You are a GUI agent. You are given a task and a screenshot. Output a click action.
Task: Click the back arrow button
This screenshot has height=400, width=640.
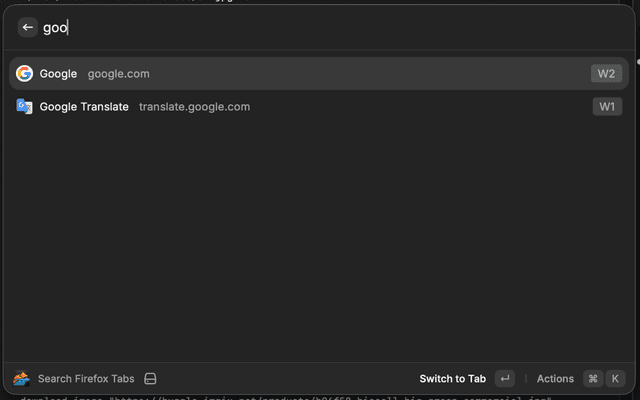27,27
